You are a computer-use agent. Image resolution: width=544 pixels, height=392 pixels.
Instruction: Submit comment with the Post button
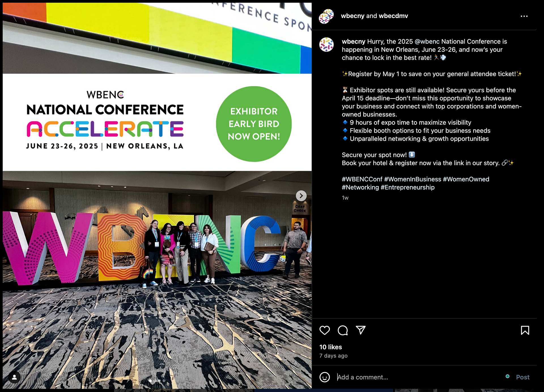pos(522,377)
